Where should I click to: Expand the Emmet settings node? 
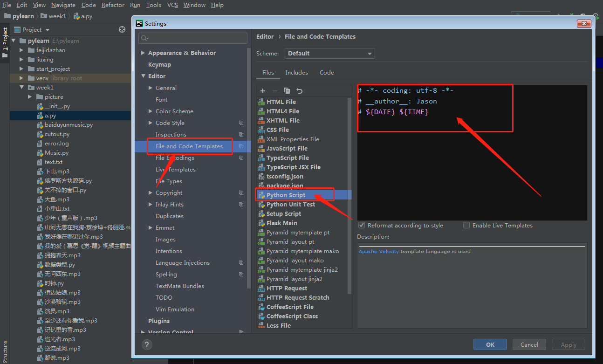[x=150, y=227]
